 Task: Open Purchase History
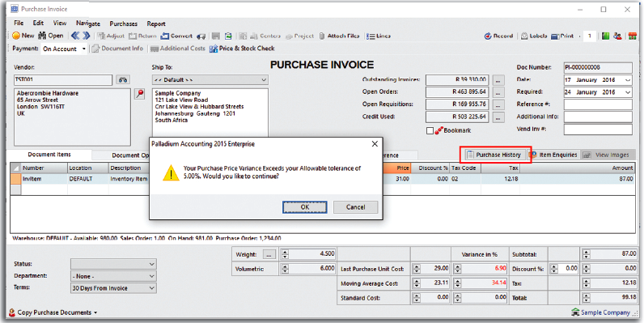point(494,155)
